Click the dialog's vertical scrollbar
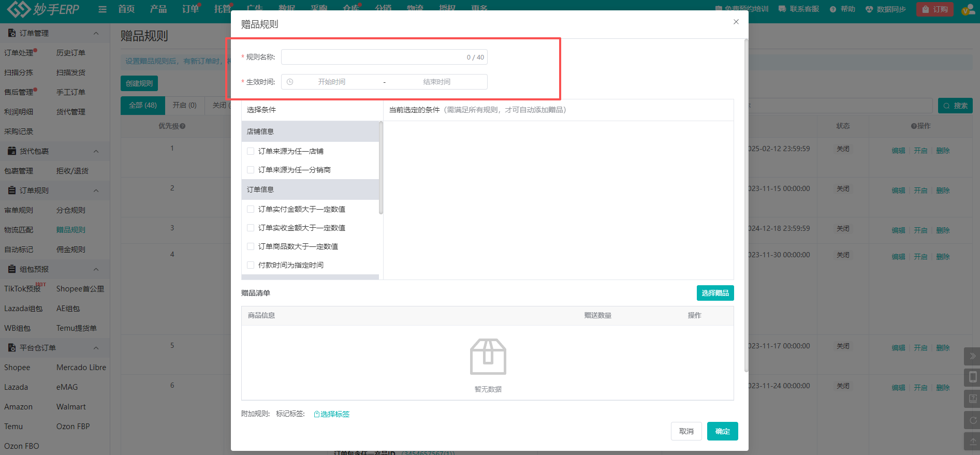This screenshot has width=980, height=455. [x=746, y=206]
